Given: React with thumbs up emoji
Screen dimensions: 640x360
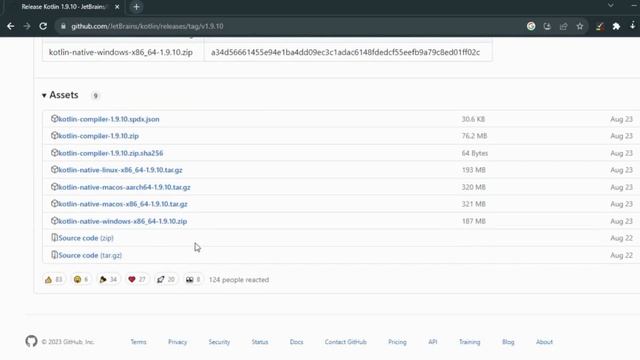Looking at the screenshot, I should point(53,280).
